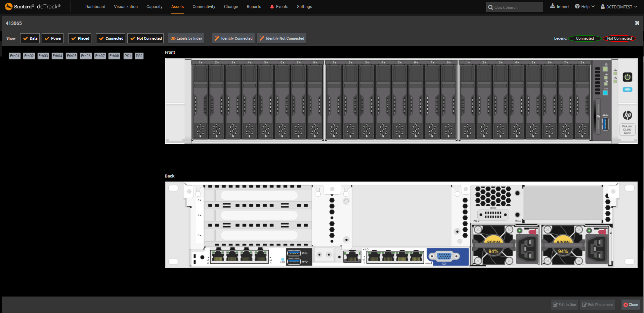Click the Edit In Use button

(564, 305)
